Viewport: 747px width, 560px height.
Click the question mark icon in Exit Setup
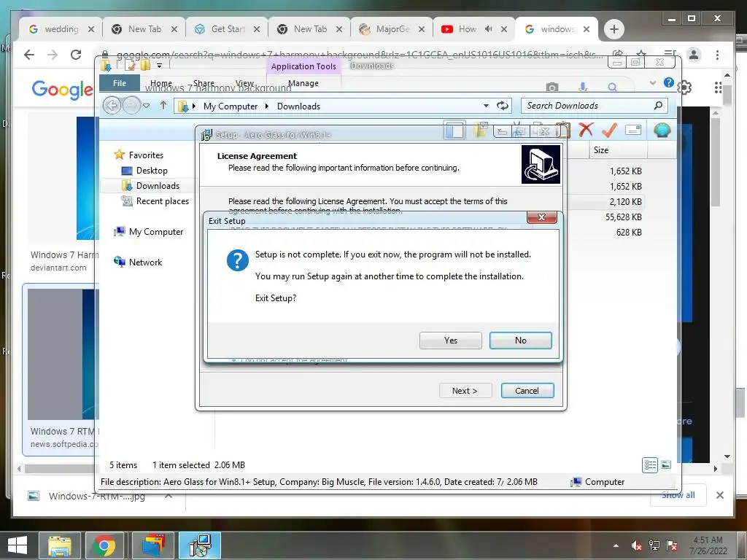click(x=237, y=260)
